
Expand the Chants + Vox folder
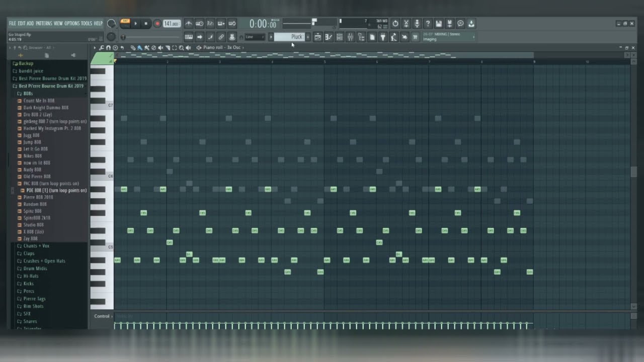(36, 246)
